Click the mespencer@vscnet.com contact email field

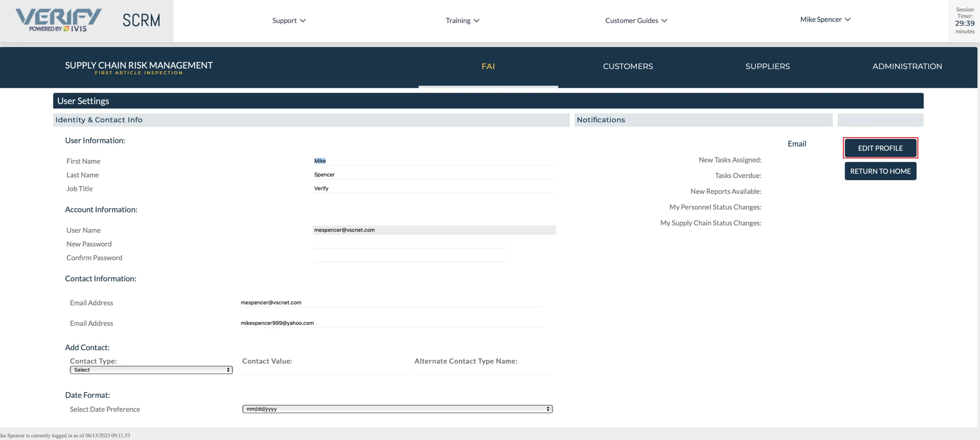[391, 303]
